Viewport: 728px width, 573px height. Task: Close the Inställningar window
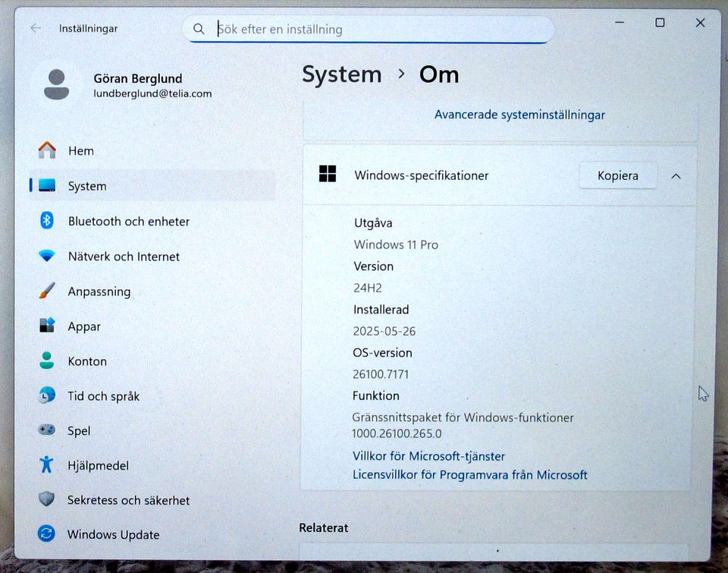coord(700,22)
